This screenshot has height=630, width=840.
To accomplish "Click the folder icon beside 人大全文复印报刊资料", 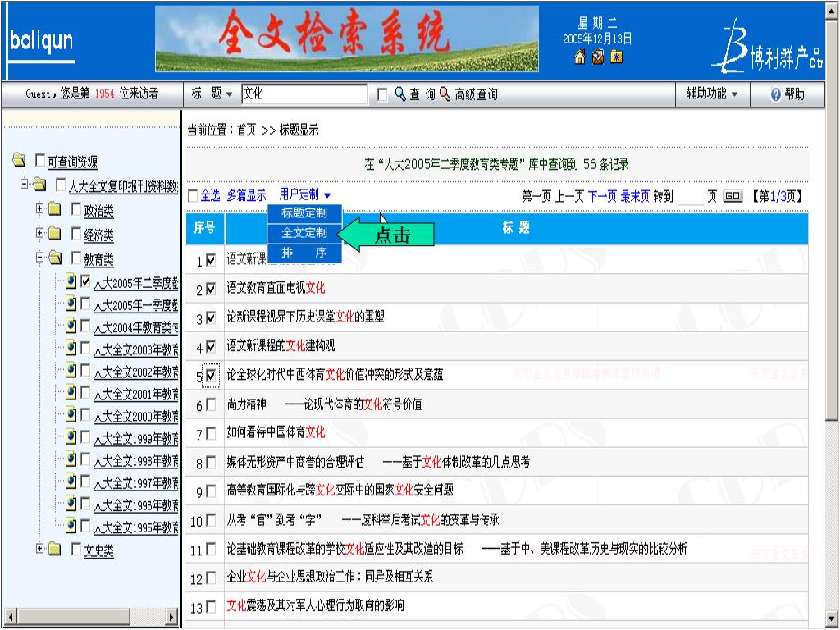I will click(x=39, y=185).
